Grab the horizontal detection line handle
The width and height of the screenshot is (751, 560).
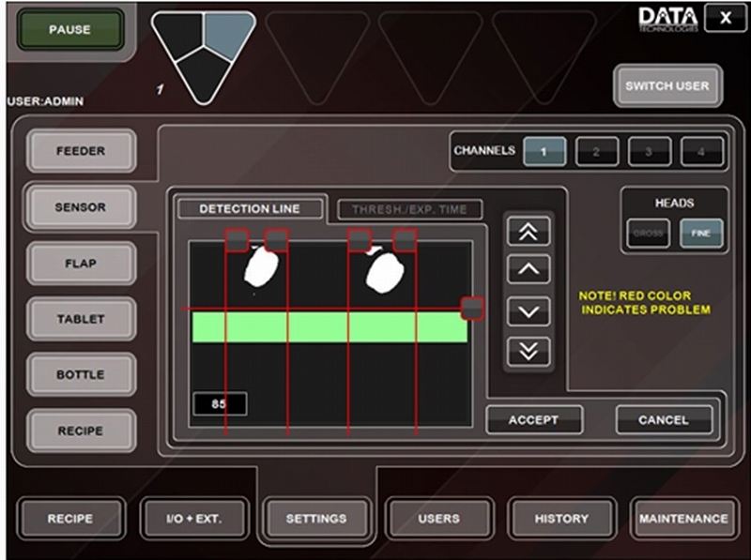point(472,308)
